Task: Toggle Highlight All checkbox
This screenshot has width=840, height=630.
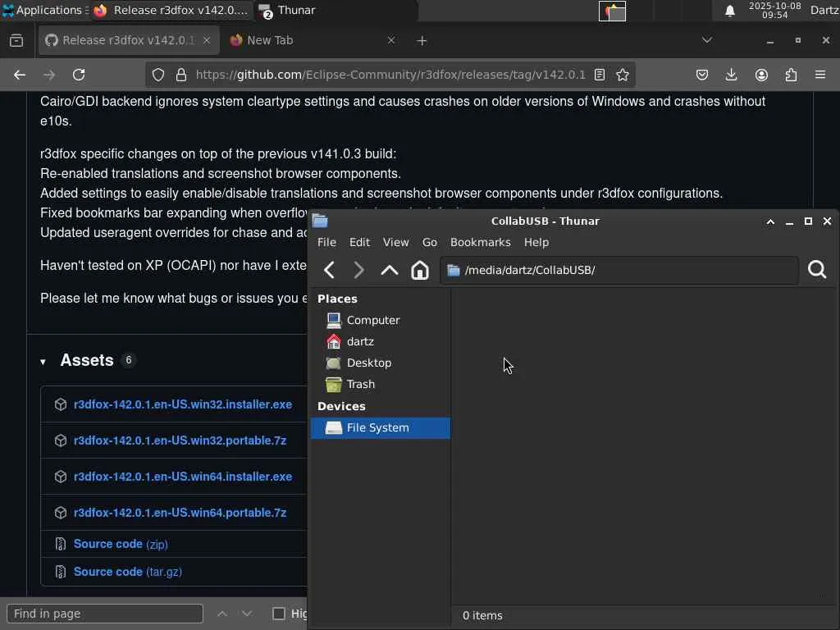Action: (279, 614)
